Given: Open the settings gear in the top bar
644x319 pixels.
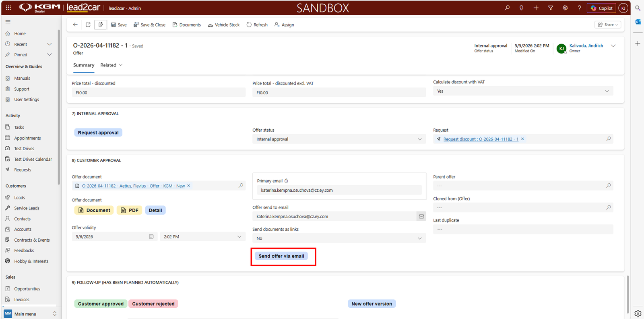Looking at the screenshot, I should [x=565, y=8].
